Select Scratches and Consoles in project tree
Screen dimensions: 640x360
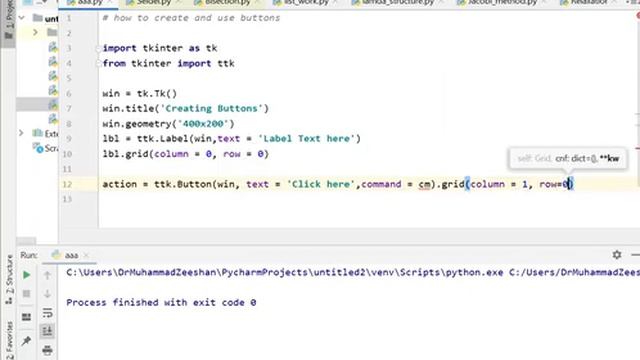coord(46,148)
